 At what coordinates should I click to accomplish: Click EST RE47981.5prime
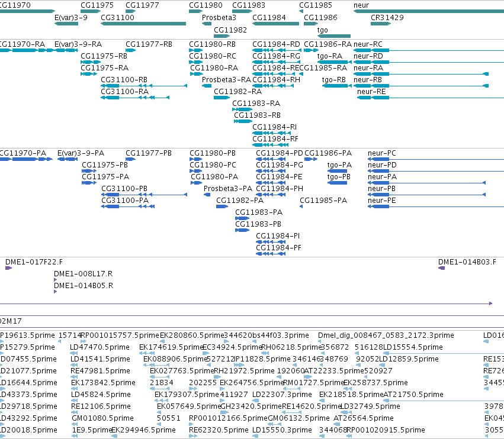click(x=100, y=371)
